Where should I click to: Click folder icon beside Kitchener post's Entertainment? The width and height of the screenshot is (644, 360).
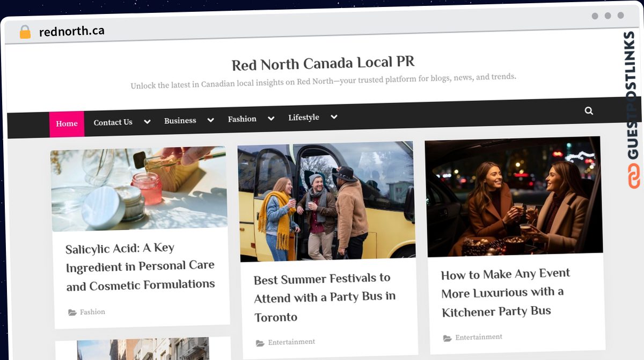(x=447, y=338)
